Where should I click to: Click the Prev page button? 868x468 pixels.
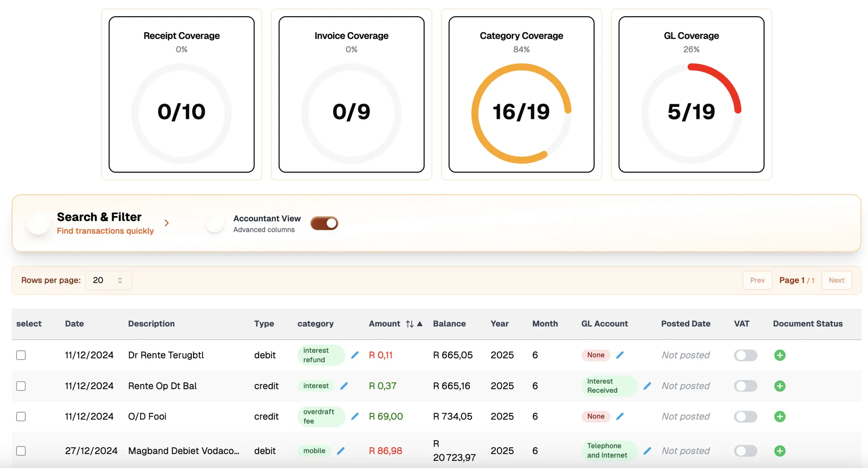pyautogui.click(x=757, y=280)
